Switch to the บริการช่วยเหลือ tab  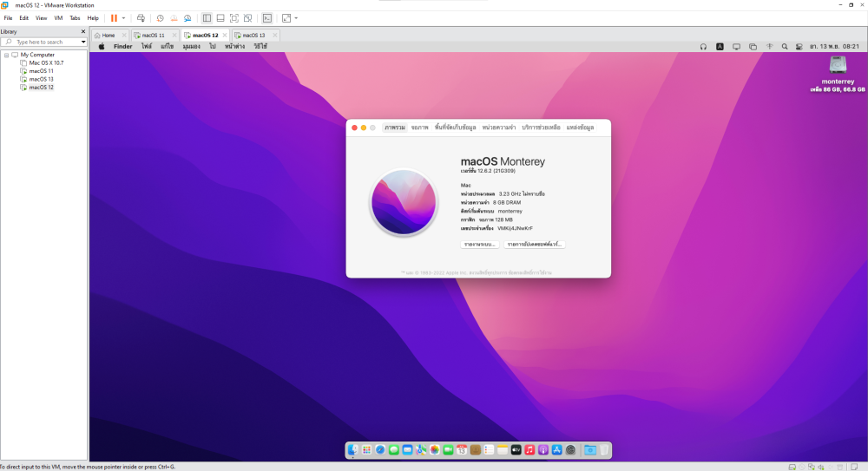[541, 128]
